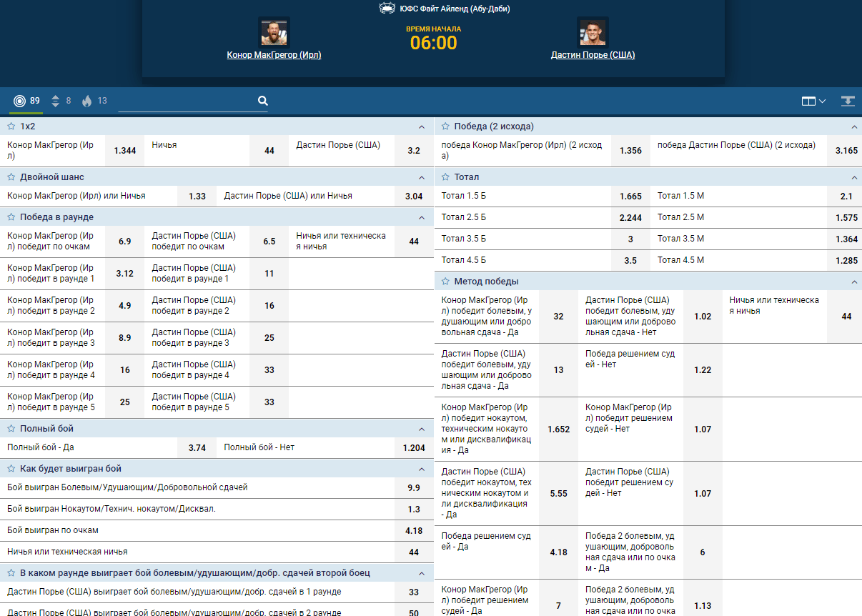The width and height of the screenshot is (862, 616).
Task: Choose Тотал 2.5 Б odds 2.244
Action: (630, 217)
